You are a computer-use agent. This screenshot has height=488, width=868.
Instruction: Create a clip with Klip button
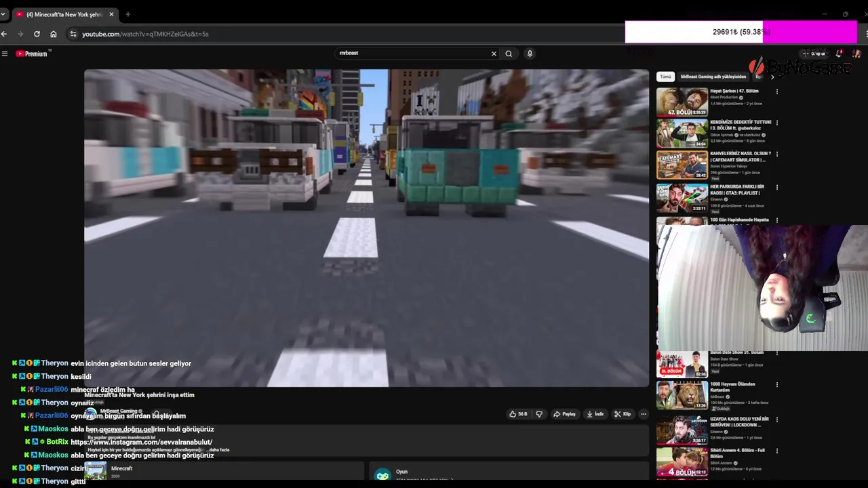point(623,414)
